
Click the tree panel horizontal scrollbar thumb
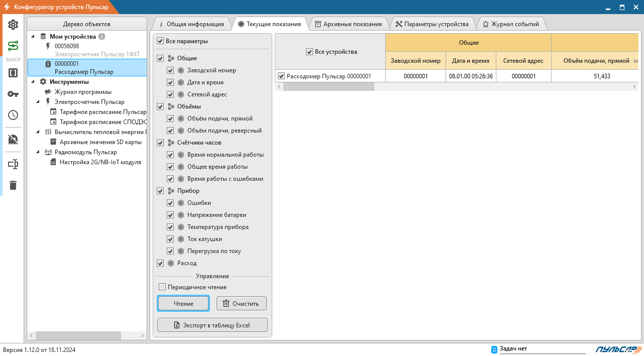coord(78,335)
